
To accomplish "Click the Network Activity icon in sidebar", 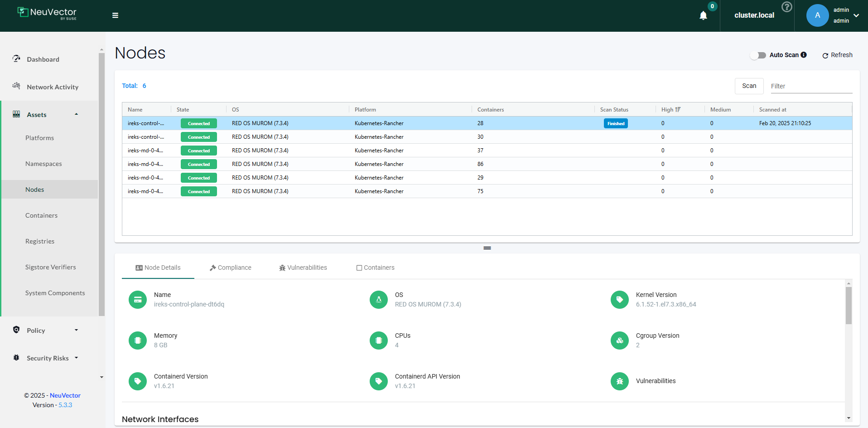I will coord(17,86).
